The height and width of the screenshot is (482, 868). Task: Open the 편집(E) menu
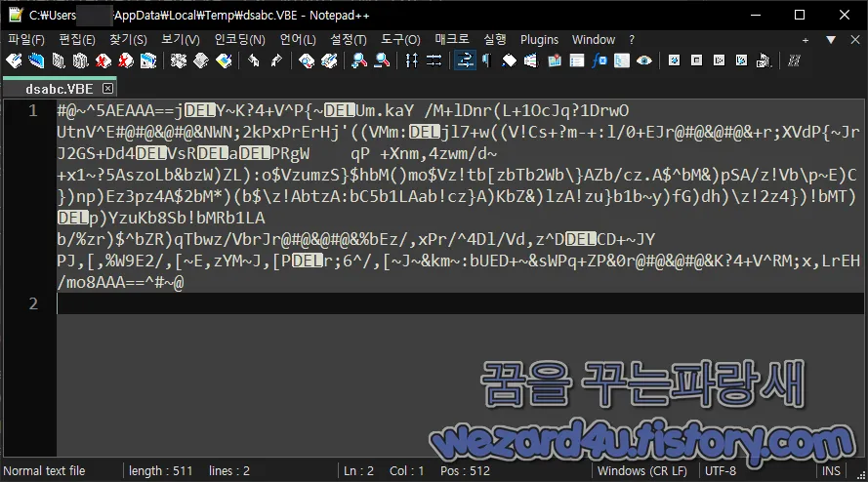tap(77, 40)
